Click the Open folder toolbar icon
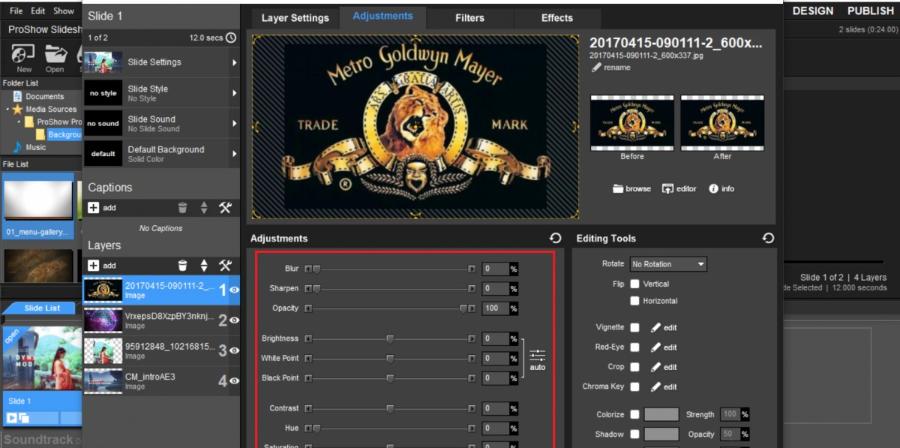 [x=56, y=54]
